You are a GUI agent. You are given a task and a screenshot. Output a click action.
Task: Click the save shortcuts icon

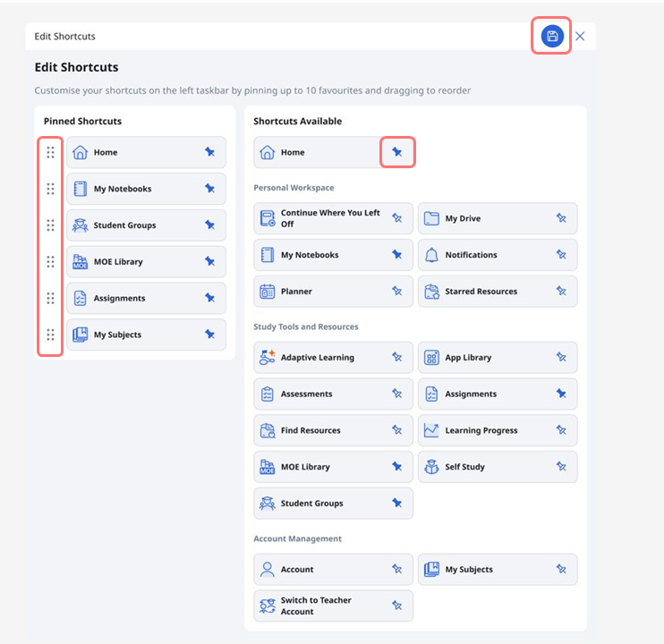(552, 37)
